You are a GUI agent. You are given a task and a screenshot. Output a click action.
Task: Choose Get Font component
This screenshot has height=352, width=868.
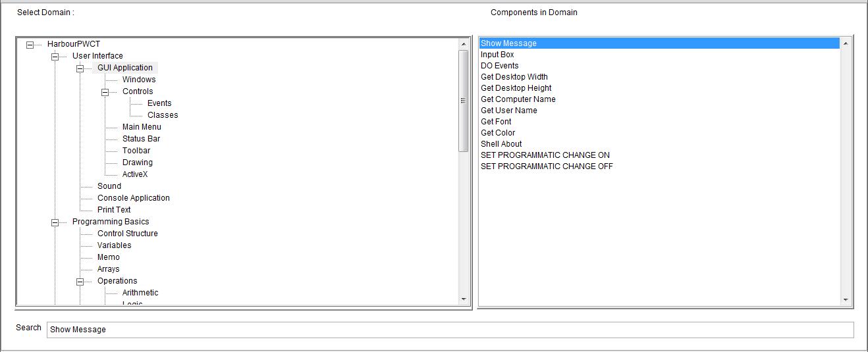click(x=659, y=122)
